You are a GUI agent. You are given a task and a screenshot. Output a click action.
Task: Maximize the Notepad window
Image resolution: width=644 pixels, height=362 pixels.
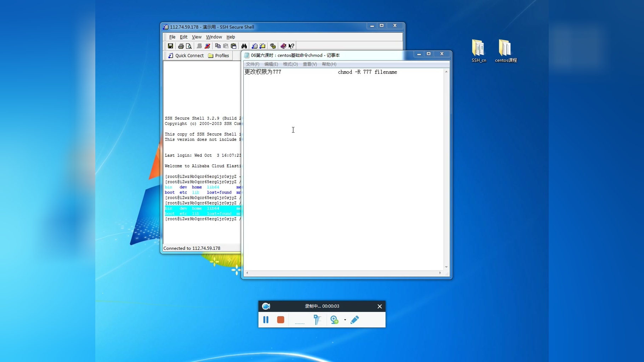(429, 54)
